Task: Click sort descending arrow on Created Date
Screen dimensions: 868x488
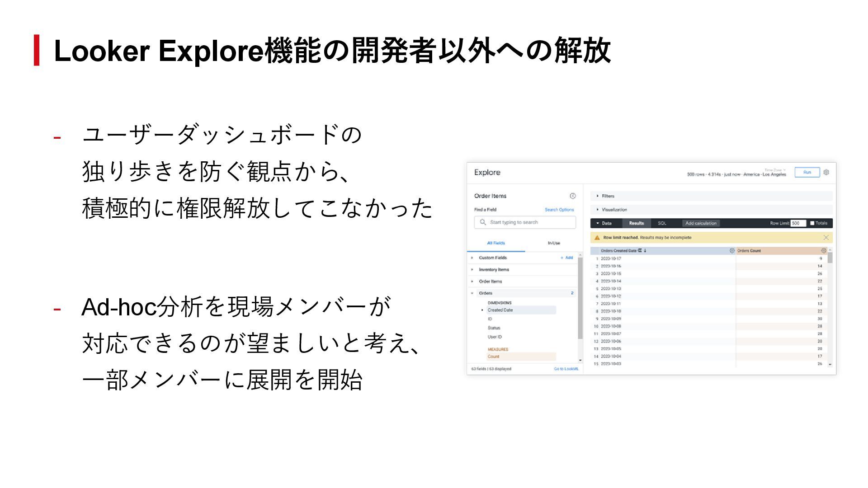Action: point(645,250)
